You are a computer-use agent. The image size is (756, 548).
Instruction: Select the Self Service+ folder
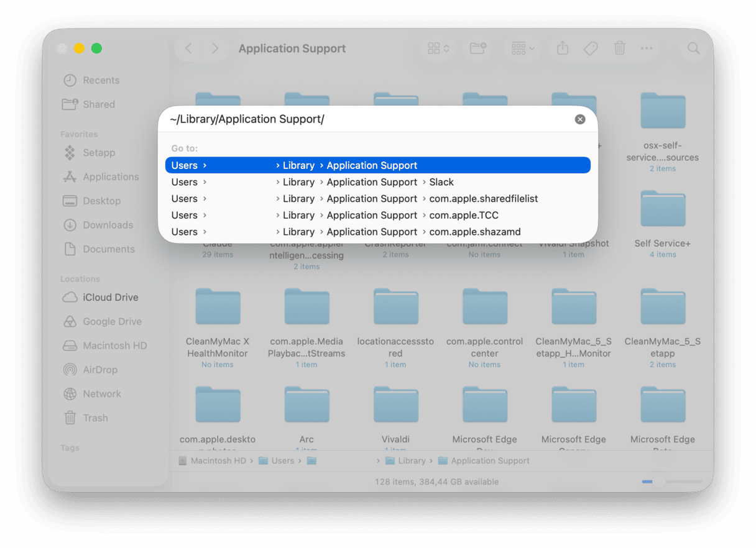tap(663, 209)
